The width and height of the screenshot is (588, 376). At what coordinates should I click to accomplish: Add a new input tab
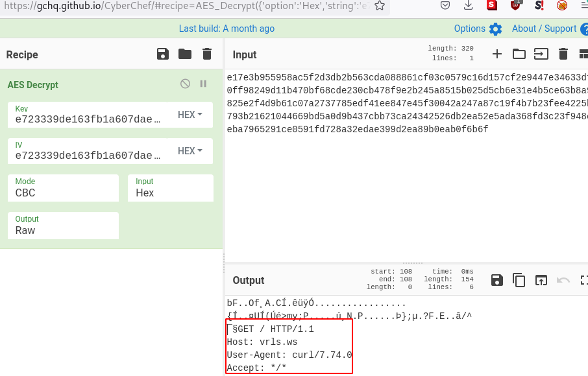497,54
